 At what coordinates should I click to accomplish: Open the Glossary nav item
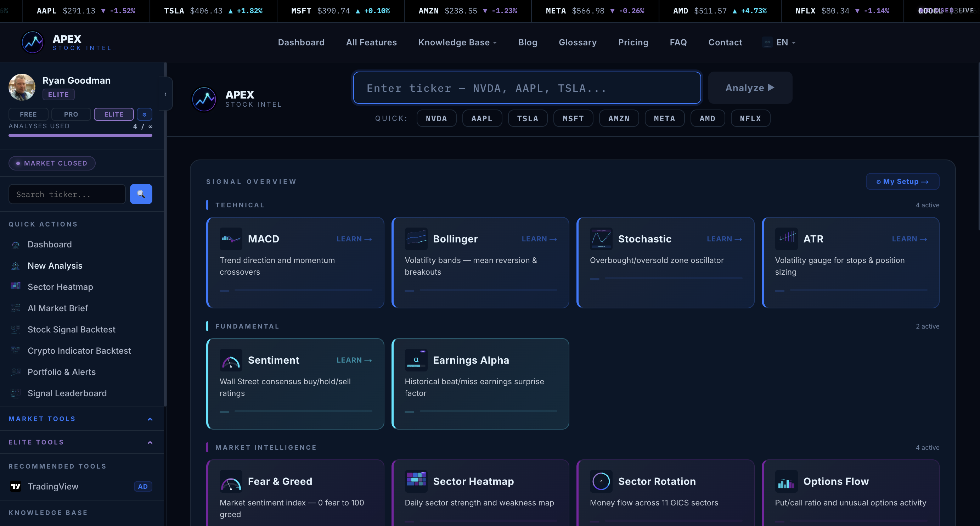click(578, 42)
